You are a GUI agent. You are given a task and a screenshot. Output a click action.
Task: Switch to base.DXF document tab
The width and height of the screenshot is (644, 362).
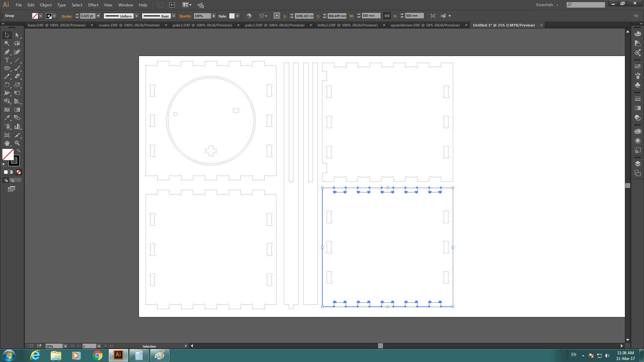(x=57, y=25)
